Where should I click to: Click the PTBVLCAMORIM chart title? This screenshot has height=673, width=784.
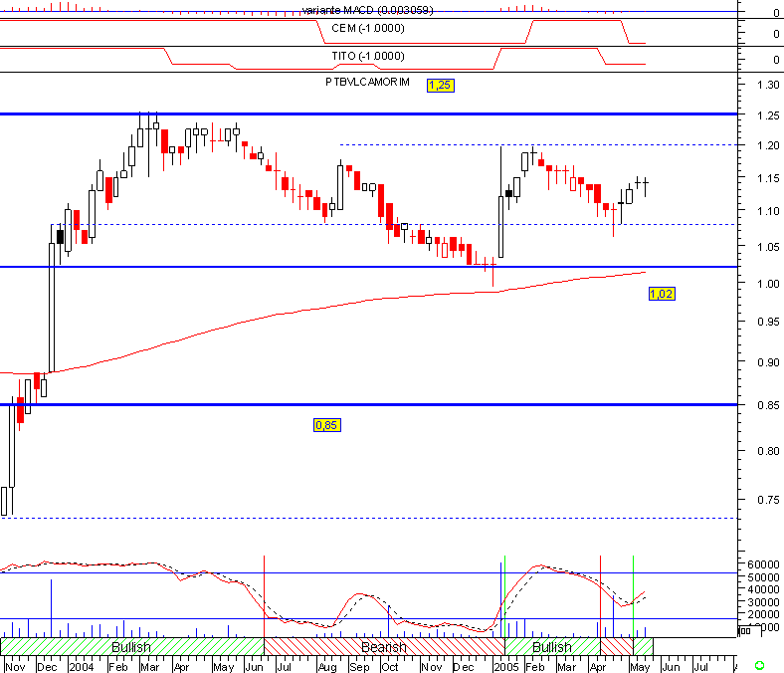coord(367,82)
